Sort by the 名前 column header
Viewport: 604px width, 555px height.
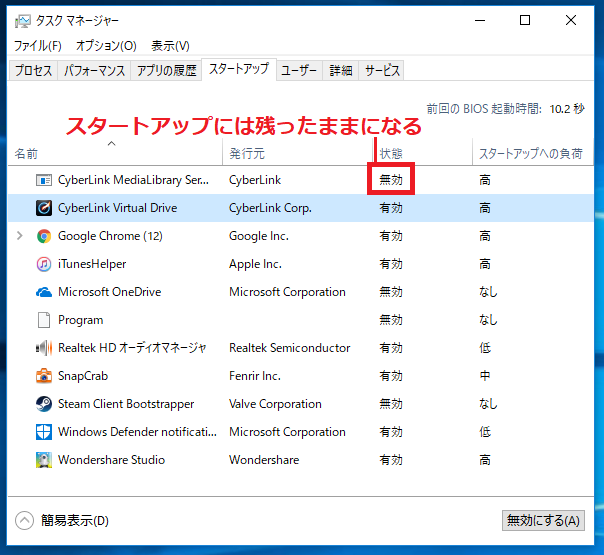115,153
